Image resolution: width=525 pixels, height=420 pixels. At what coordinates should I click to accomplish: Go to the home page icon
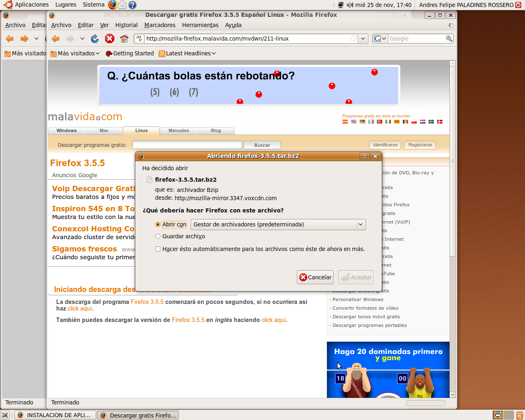click(124, 39)
